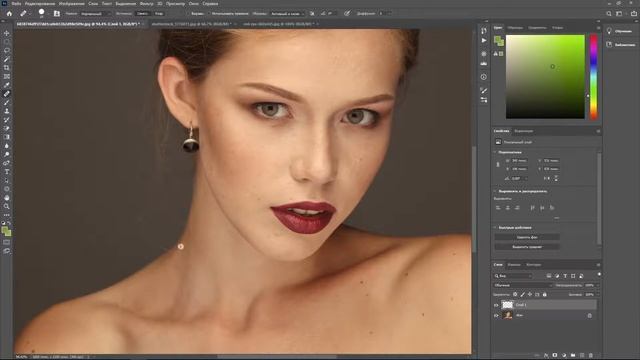Hide layer Слой 1 with eye icon
The image size is (640, 360).
pos(496,305)
